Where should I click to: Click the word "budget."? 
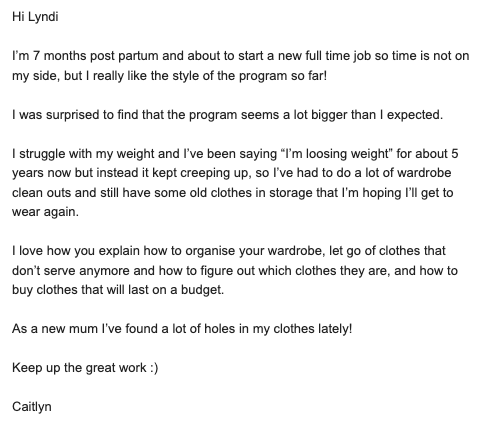click(202, 290)
